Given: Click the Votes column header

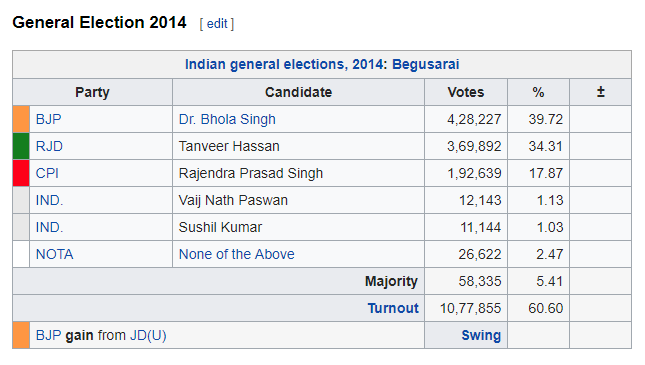Looking at the screenshot, I should coord(466,92).
